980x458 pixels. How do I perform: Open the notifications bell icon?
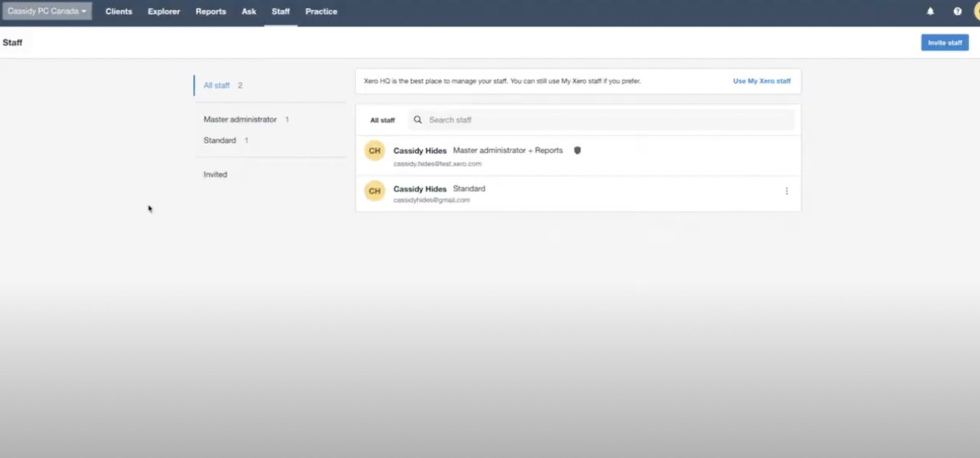[x=930, y=11]
